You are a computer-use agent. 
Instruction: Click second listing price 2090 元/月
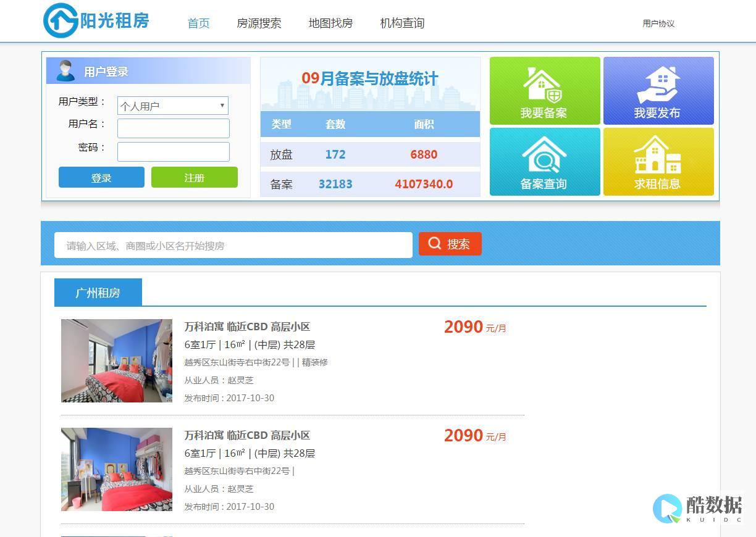pyautogui.click(x=475, y=436)
